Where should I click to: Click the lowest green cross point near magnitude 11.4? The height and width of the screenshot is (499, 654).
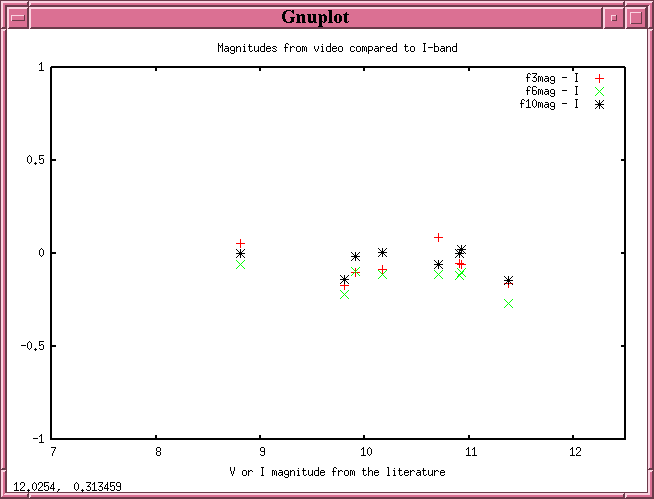click(x=508, y=303)
